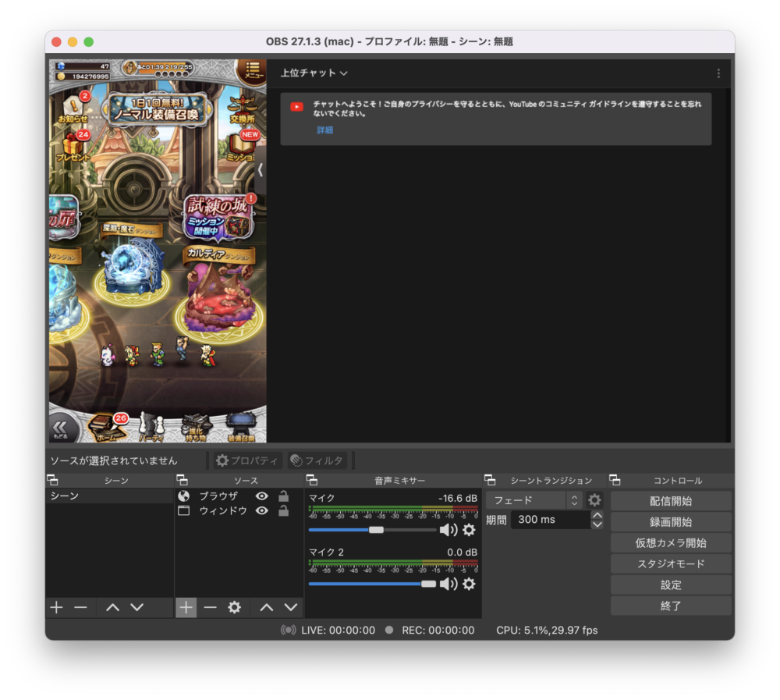Move source up in the Sources list
Viewport: 780px width, 700px height.
click(x=267, y=607)
